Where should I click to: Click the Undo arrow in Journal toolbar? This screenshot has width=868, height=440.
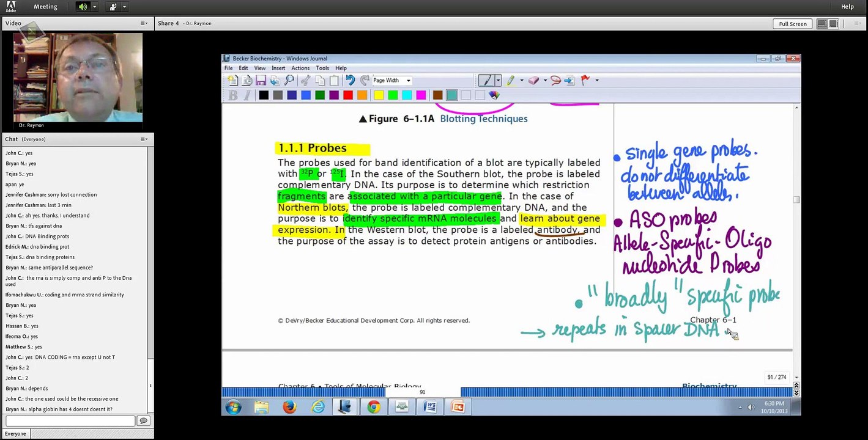point(350,81)
